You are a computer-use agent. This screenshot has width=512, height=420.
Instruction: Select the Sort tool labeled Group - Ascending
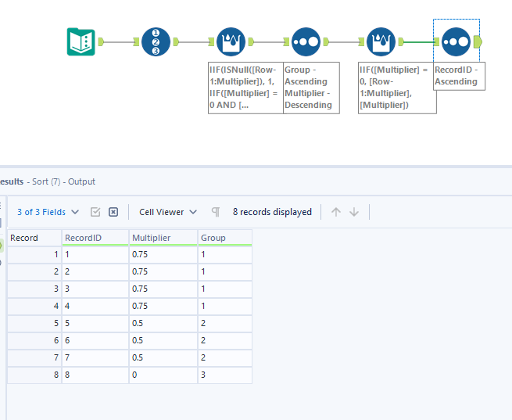pos(306,41)
